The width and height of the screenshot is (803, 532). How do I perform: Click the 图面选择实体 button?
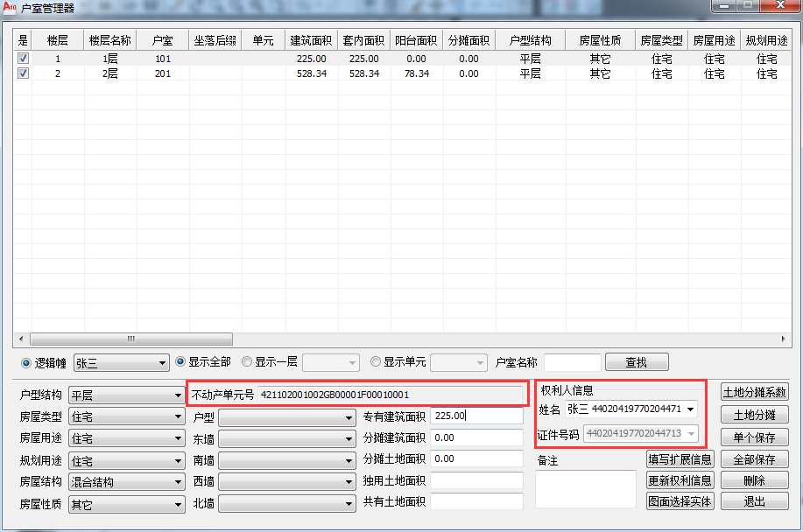click(680, 501)
